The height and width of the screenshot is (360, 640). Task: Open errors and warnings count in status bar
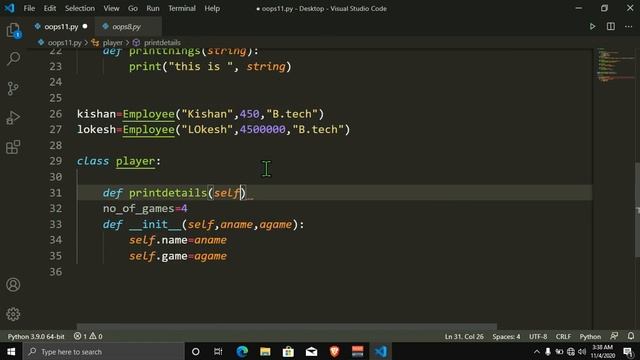click(x=88, y=336)
